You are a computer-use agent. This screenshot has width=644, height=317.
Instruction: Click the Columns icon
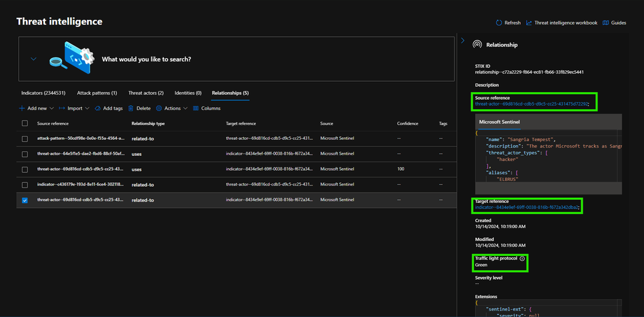point(195,108)
